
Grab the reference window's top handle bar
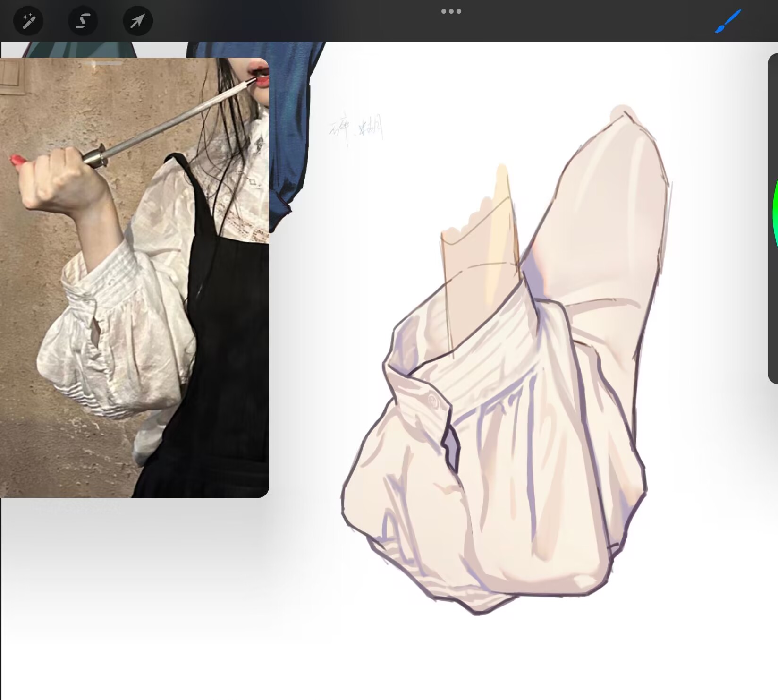[x=108, y=63]
